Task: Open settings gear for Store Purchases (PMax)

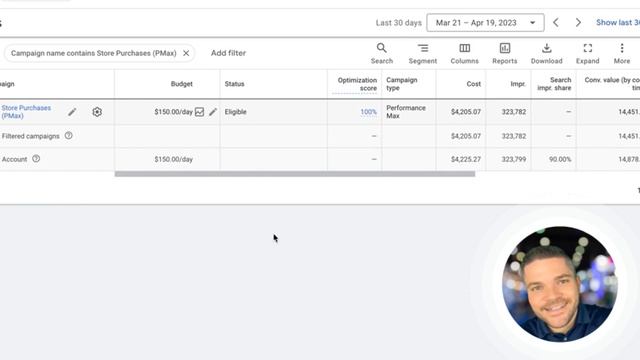Action: [x=97, y=112]
